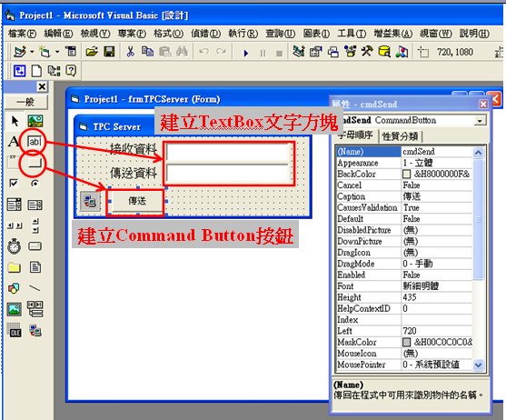Select the Shape control tool

tap(14, 288)
